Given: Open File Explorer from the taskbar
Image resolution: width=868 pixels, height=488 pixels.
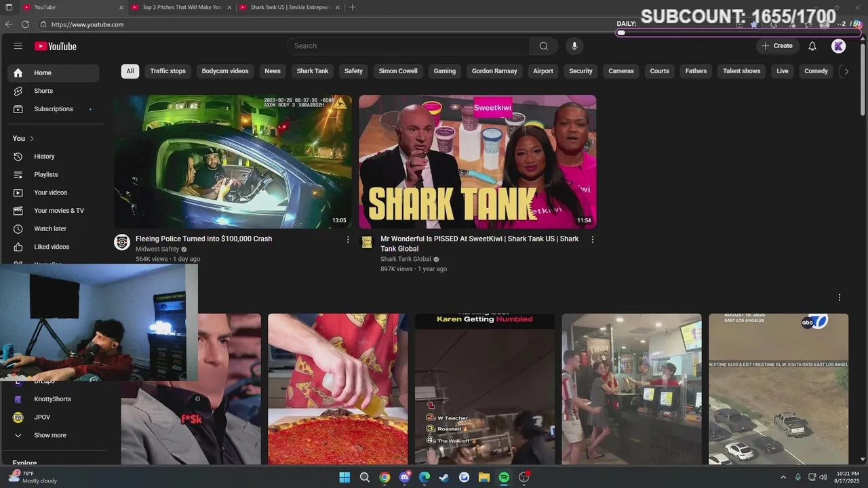Looking at the screenshot, I should tap(484, 477).
